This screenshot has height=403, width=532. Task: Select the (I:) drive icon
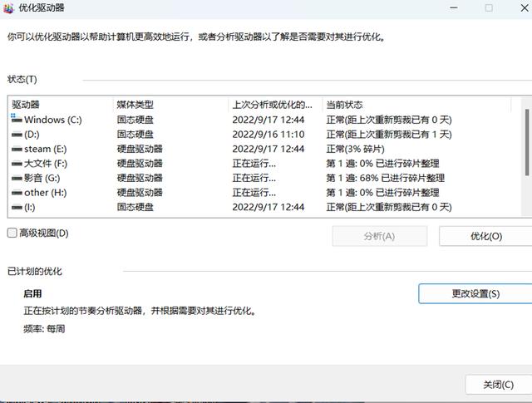pos(17,207)
